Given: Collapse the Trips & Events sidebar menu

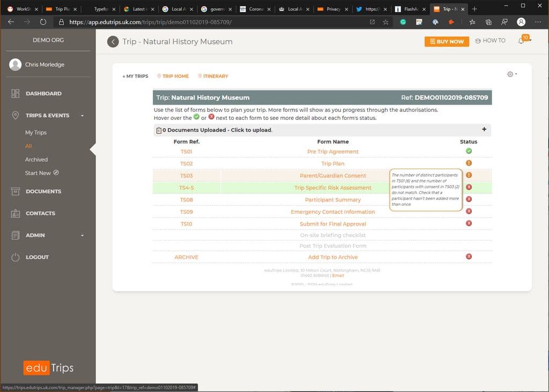Looking at the screenshot, I should [x=82, y=116].
